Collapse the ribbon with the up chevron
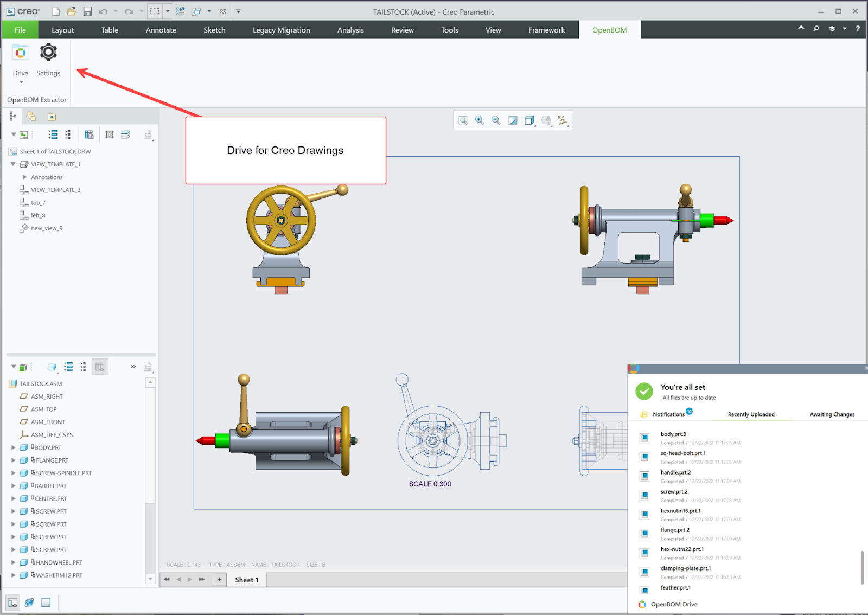 (x=801, y=28)
